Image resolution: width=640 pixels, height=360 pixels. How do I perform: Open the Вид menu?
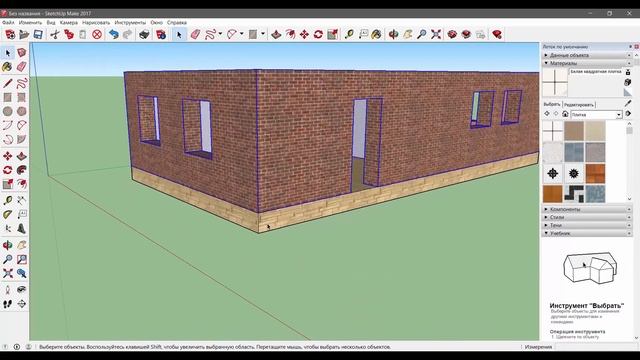click(51, 23)
